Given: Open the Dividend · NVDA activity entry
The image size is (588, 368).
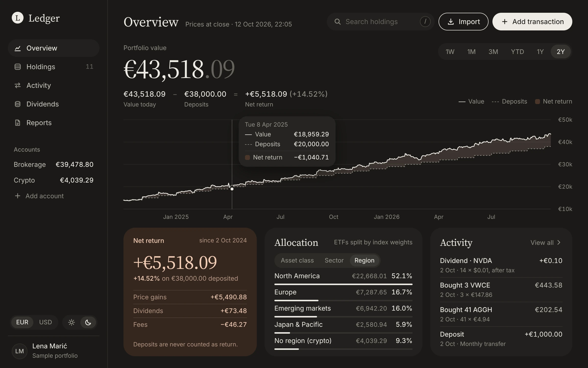Looking at the screenshot, I should pos(501,265).
